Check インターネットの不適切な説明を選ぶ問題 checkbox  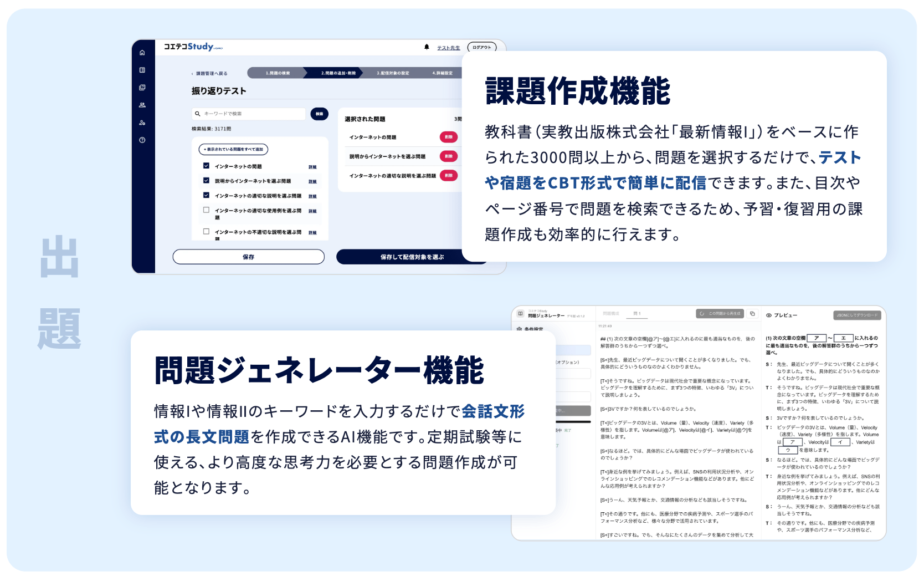(x=206, y=232)
